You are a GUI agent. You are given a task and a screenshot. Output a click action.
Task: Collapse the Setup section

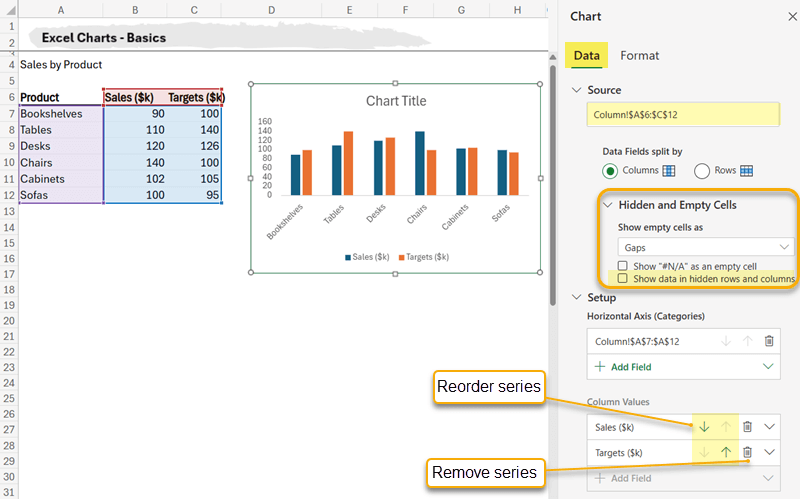click(577, 297)
